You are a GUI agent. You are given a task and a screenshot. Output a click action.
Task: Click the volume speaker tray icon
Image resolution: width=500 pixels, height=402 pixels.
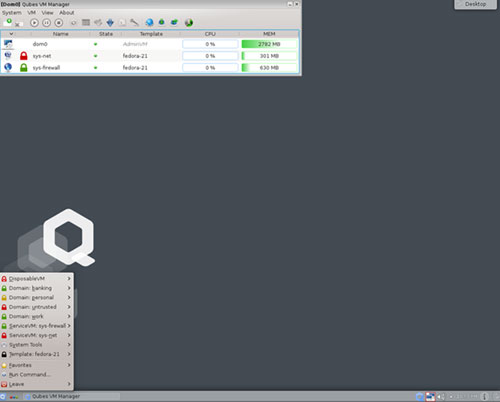pos(441,396)
